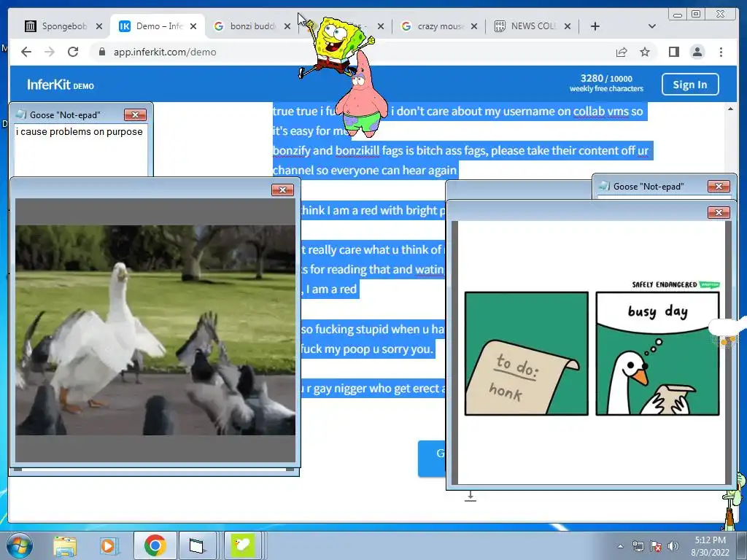Bookmark this page with star
Viewport: 747px width, 560px height.
coord(645,52)
